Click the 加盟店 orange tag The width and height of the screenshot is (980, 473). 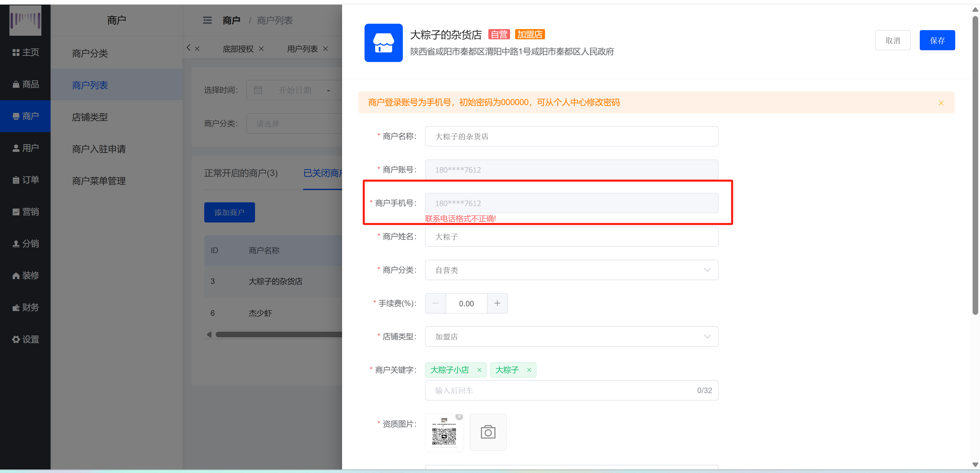pos(530,35)
